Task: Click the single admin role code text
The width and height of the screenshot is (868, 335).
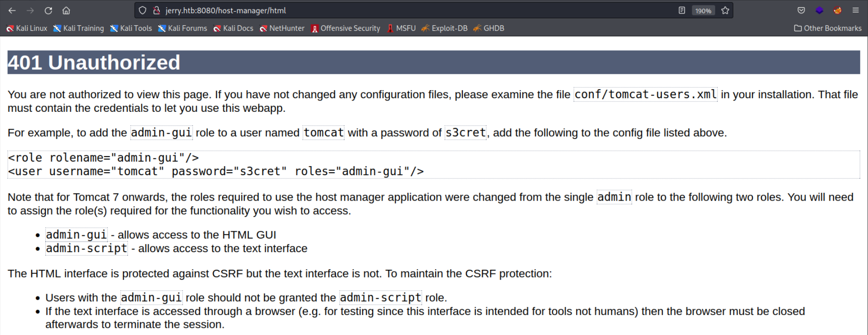Action: (x=614, y=197)
